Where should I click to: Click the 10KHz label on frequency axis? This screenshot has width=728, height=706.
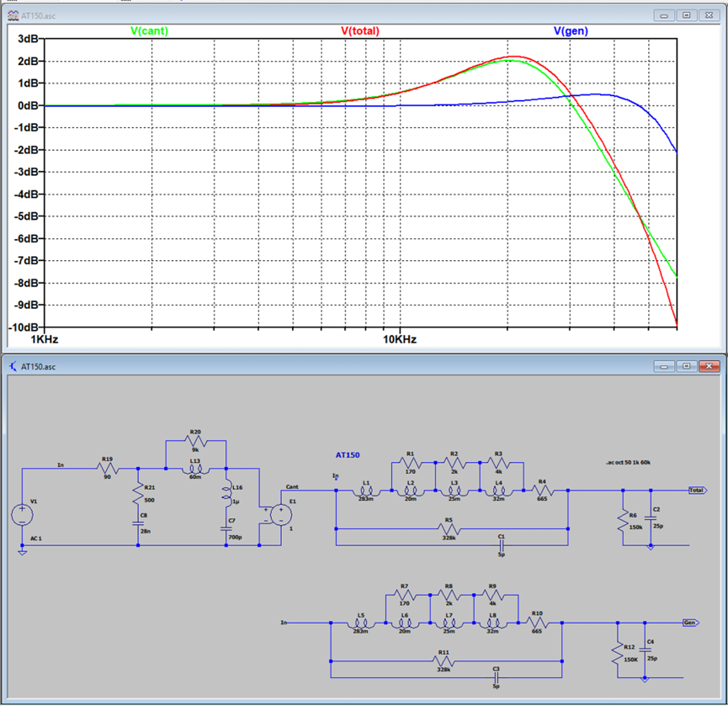[x=400, y=339]
